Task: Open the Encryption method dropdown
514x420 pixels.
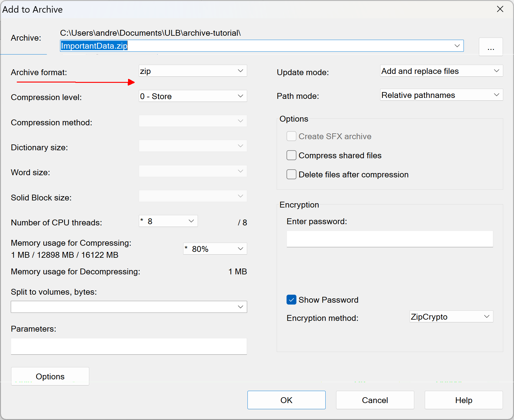Action: (x=451, y=317)
